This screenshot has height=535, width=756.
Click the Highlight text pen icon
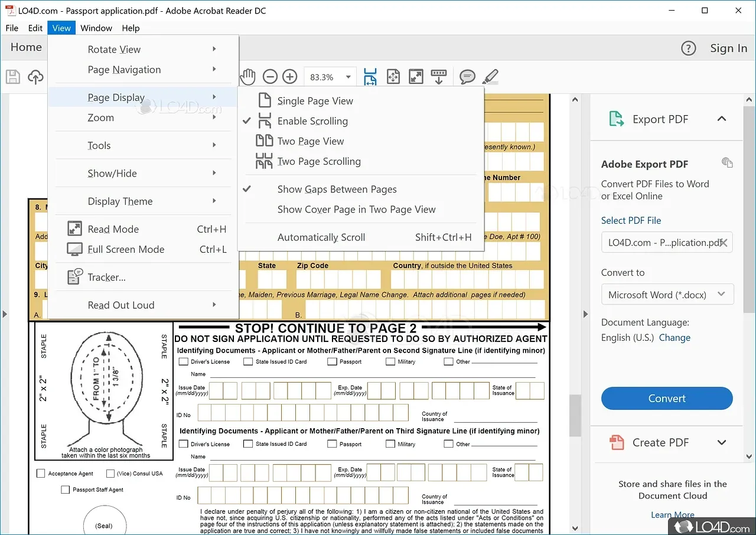490,77
